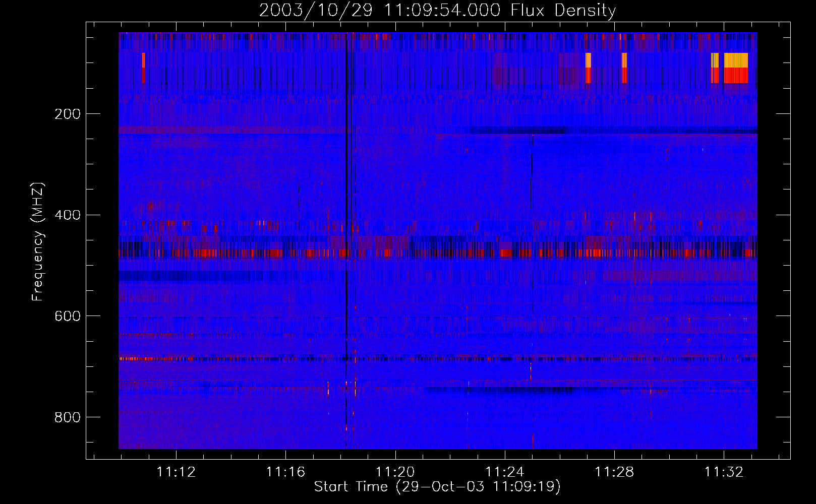Click the plot title "2003/10/29 11:09:54.000 Flux Density"
816x504 pixels.
coord(437,11)
